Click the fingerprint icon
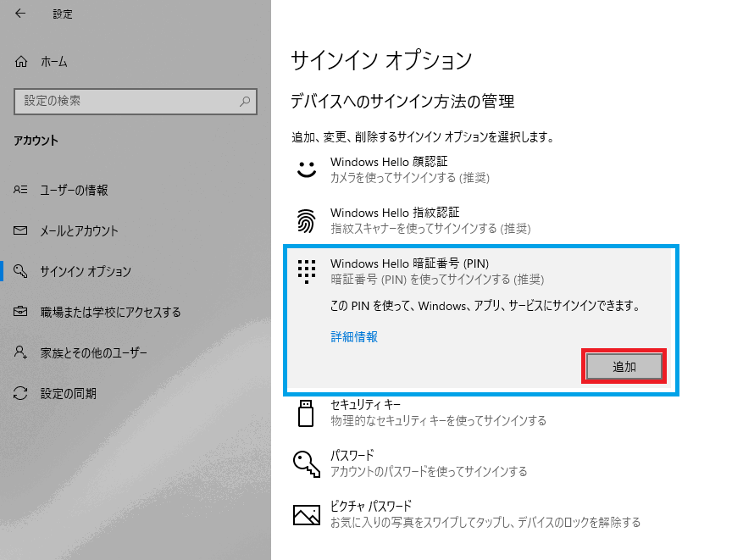This screenshot has height=560, width=732. coord(306,220)
